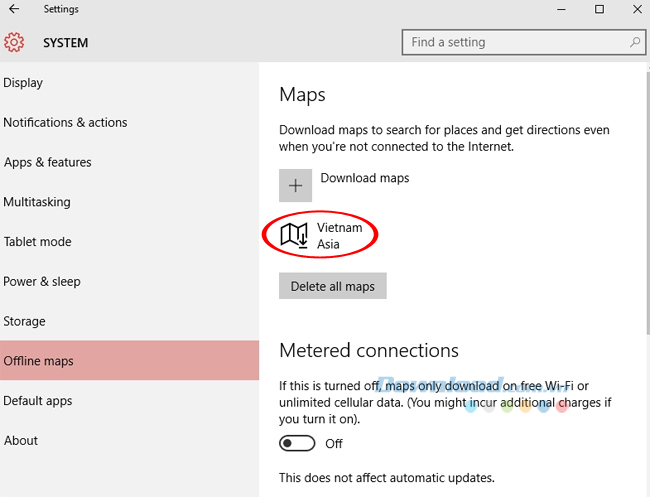Go to Multitasking settings
650x497 pixels.
pyautogui.click(x=37, y=202)
